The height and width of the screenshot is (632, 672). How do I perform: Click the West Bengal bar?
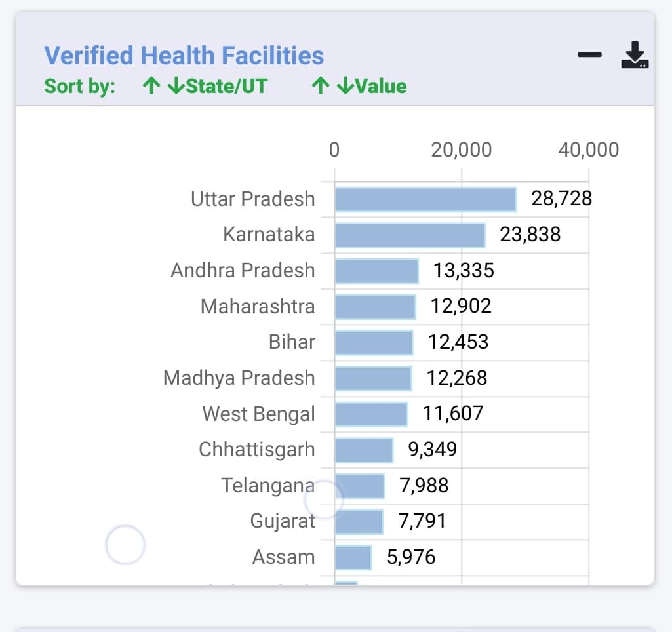click(371, 414)
